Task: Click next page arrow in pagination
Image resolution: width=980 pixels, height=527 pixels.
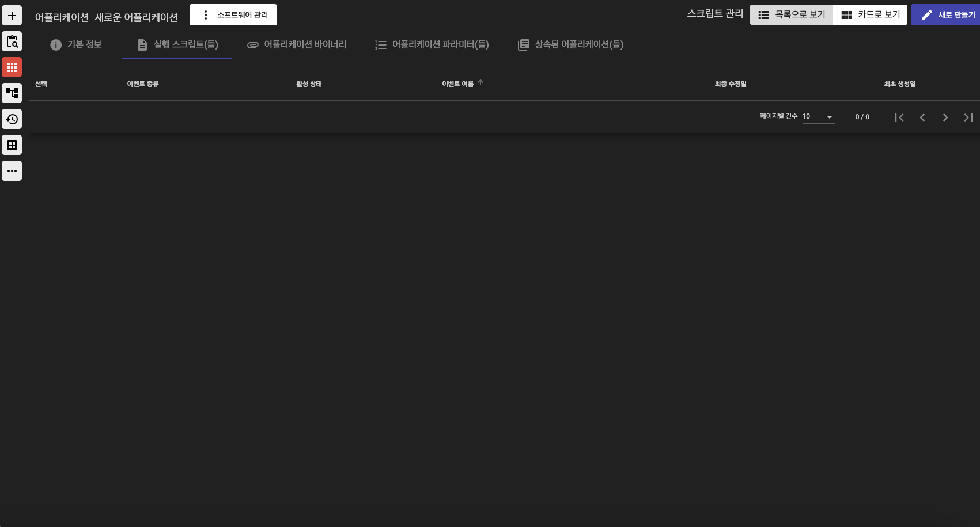Action: coord(945,117)
